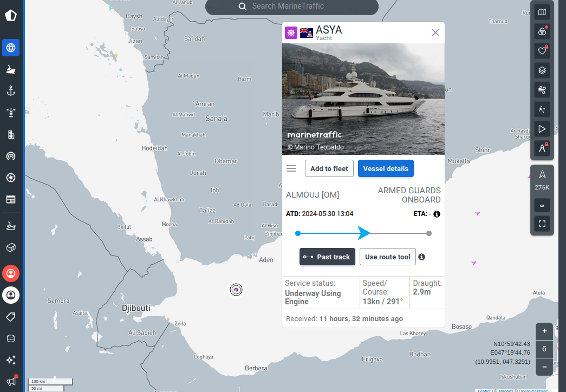Click the play playback map tool

coord(542,129)
